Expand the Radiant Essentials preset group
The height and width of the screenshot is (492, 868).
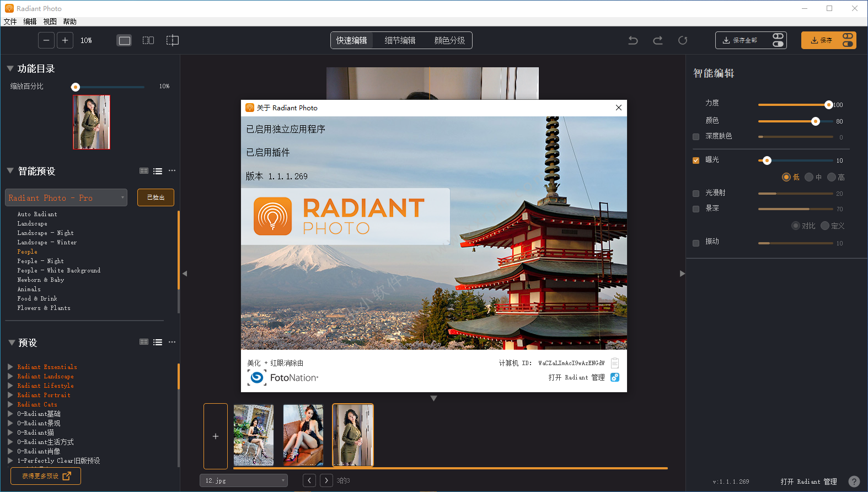click(x=10, y=367)
